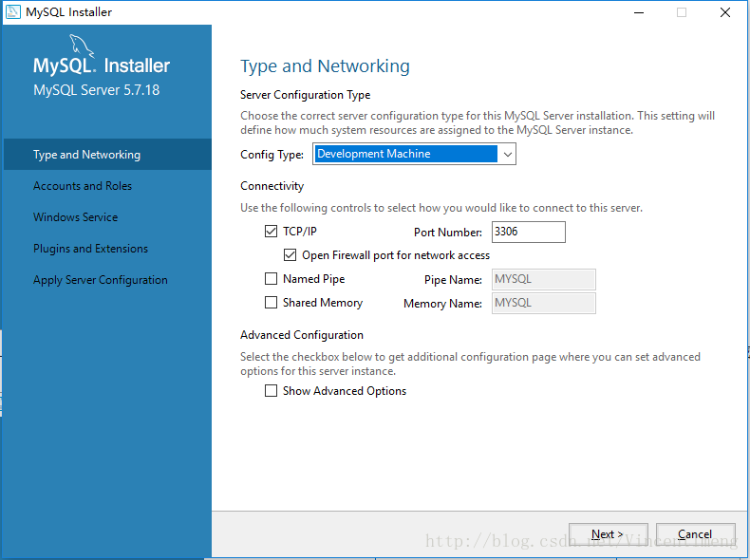Enable the Shared Memory checkbox

click(x=272, y=303)
